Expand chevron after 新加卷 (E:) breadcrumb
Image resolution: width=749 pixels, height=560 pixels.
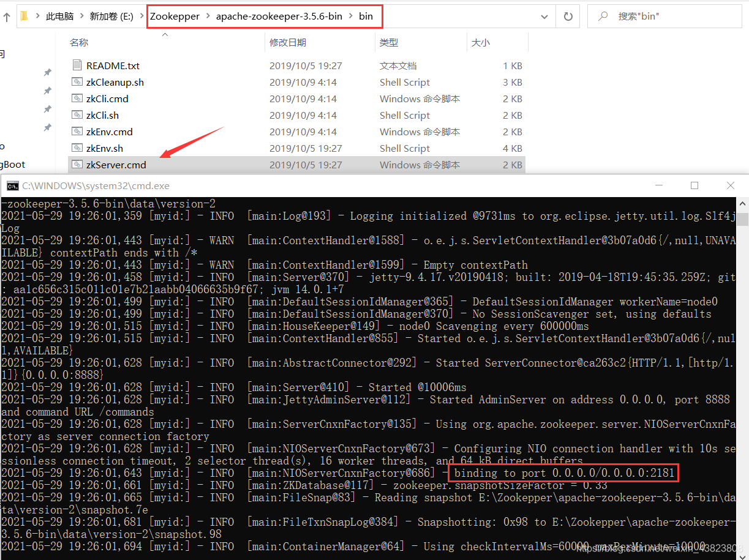[x=141, y=17]
